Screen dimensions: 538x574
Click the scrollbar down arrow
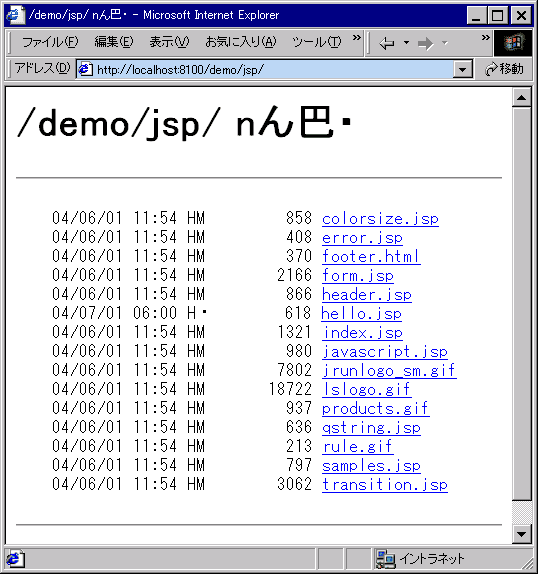coord(522,534)
